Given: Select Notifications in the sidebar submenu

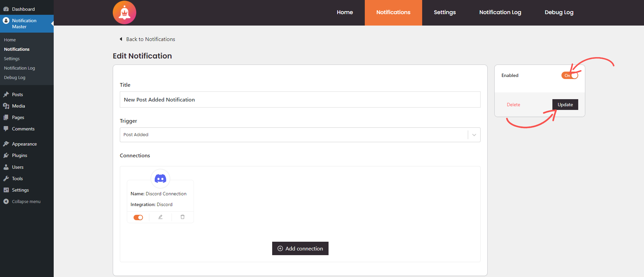Looking at the screenshot, I should pos(17,49).
